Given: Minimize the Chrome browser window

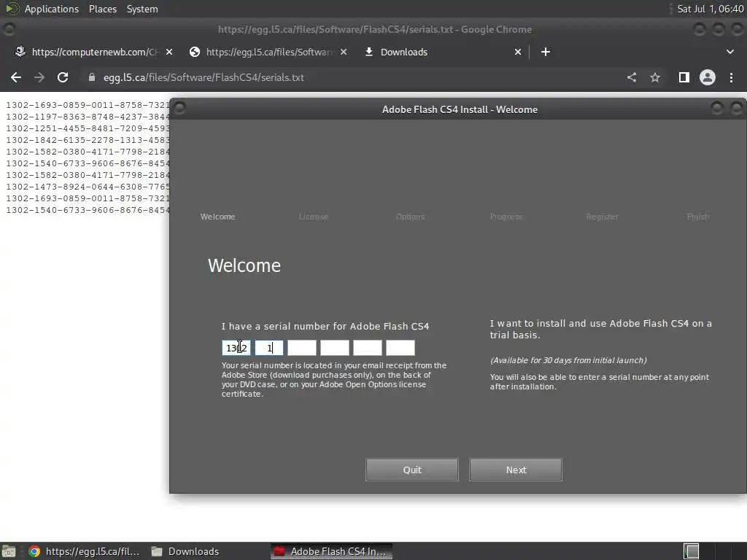Looking at the screenshot, I should 700,29.
